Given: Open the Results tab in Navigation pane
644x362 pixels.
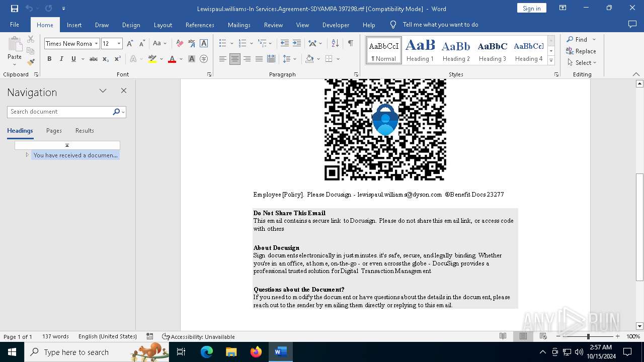Looking at the screenshot, I should click(x=85, y=131).
